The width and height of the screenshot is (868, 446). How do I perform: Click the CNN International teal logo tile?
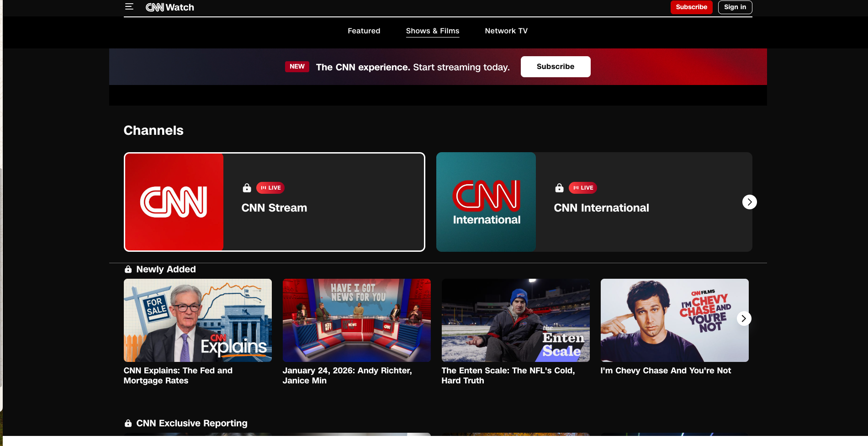(x=486, y=202)
